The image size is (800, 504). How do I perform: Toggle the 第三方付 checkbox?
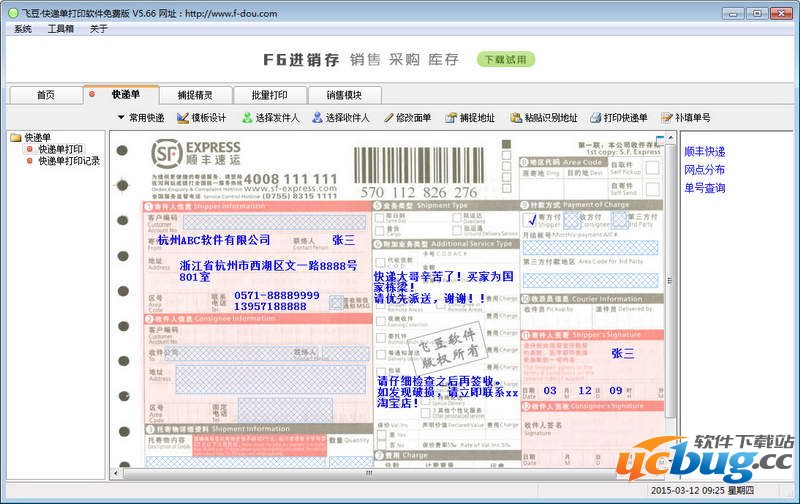619,220
